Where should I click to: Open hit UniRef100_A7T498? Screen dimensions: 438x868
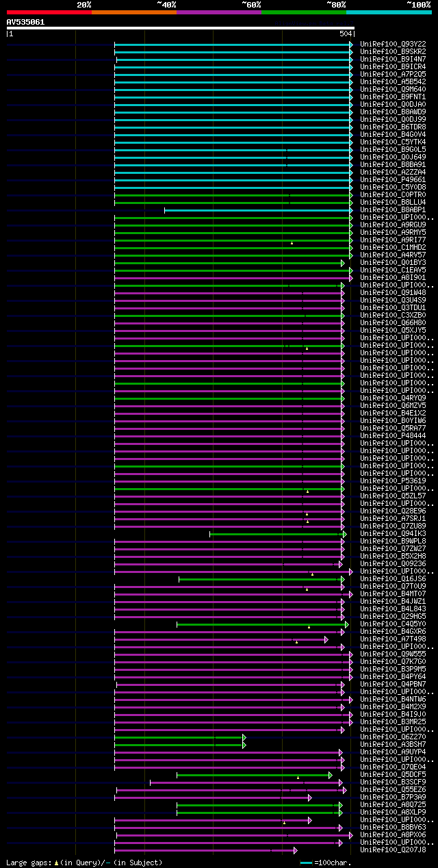pos(393,639)
